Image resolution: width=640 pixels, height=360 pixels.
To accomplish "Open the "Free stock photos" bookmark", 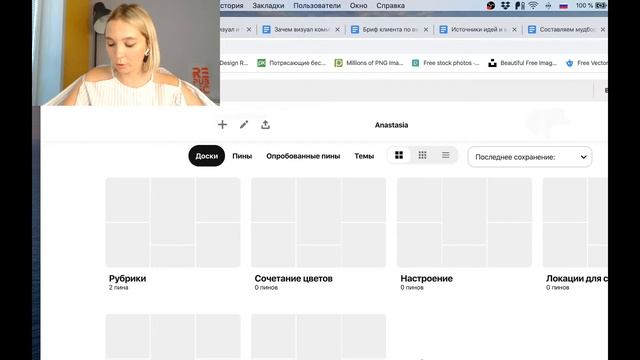I will tap(446, 63).
